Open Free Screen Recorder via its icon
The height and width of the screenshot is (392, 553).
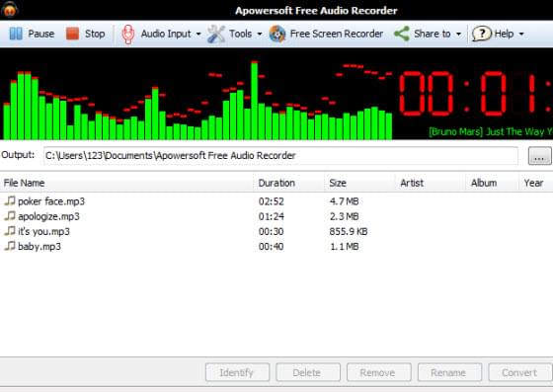(277, 35)
